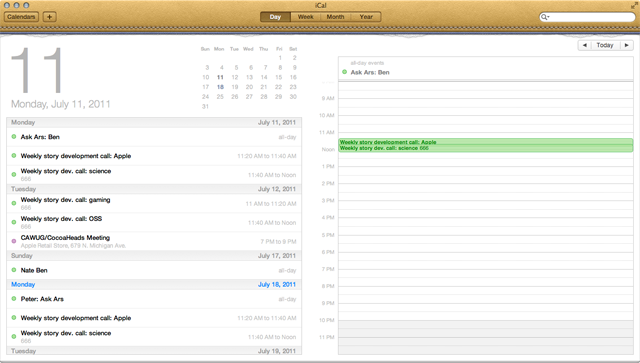Click Sunday July 17, 2011 header
This screenshot has height=363, width=640.
(x=154, y=256)
